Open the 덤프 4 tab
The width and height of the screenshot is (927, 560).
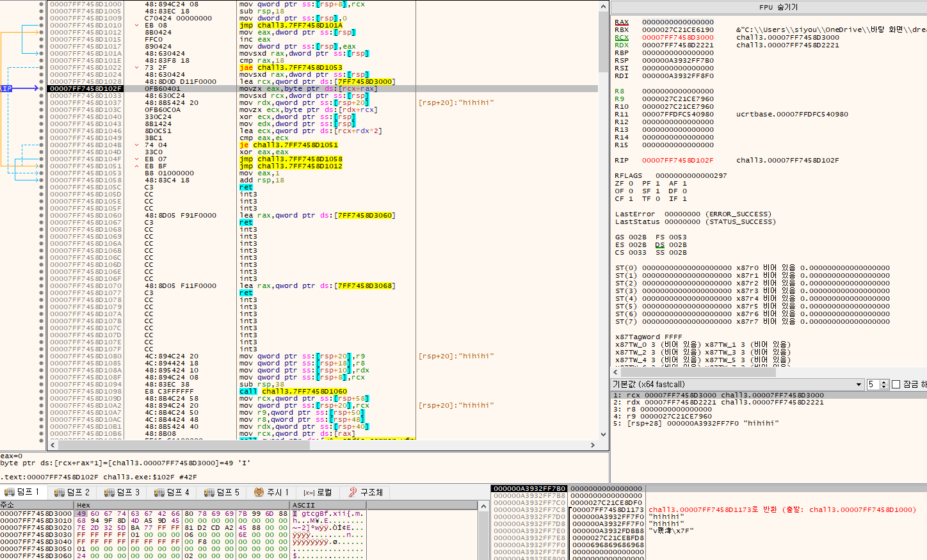click(x=172, y=492)
